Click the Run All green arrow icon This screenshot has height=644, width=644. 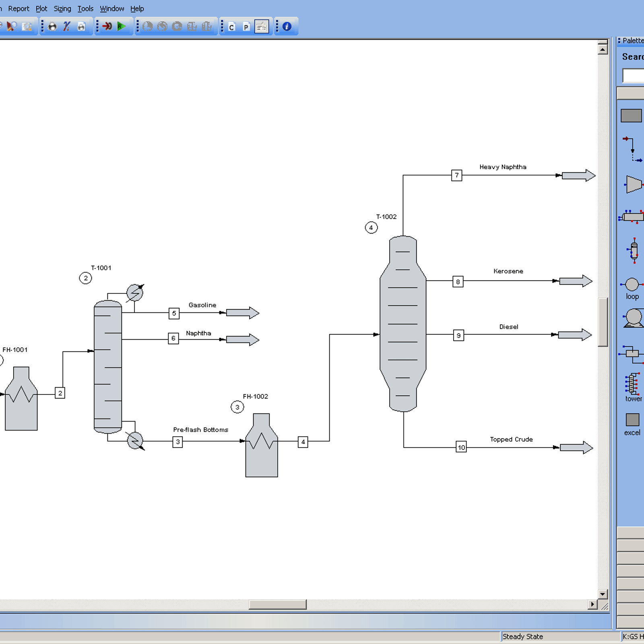click(x=121, y=27)
